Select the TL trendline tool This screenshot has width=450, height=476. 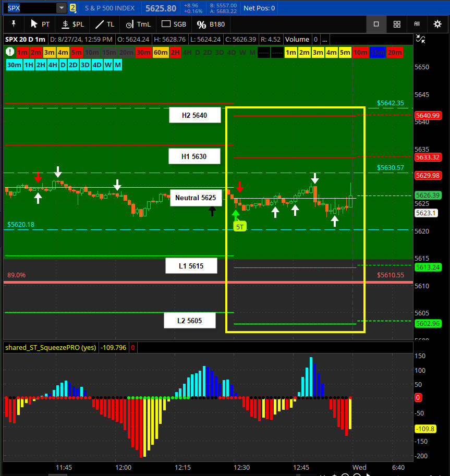tap(105, 25)
